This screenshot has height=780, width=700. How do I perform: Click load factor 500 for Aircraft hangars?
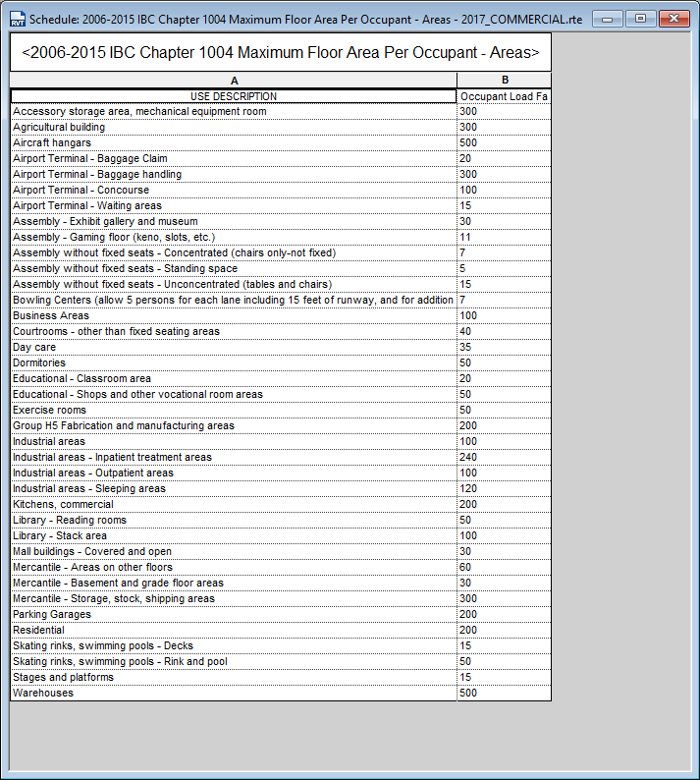point(504,142)
